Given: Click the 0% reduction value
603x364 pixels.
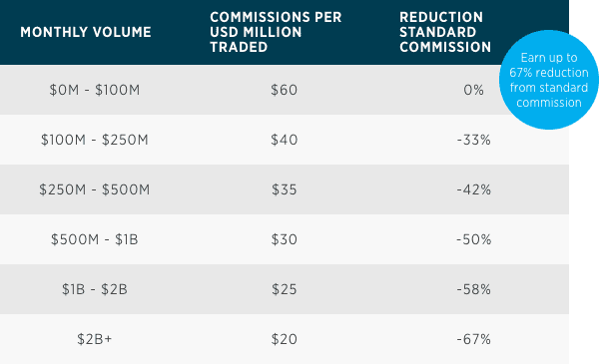Looking at the screenshot, I should [474, 90].
